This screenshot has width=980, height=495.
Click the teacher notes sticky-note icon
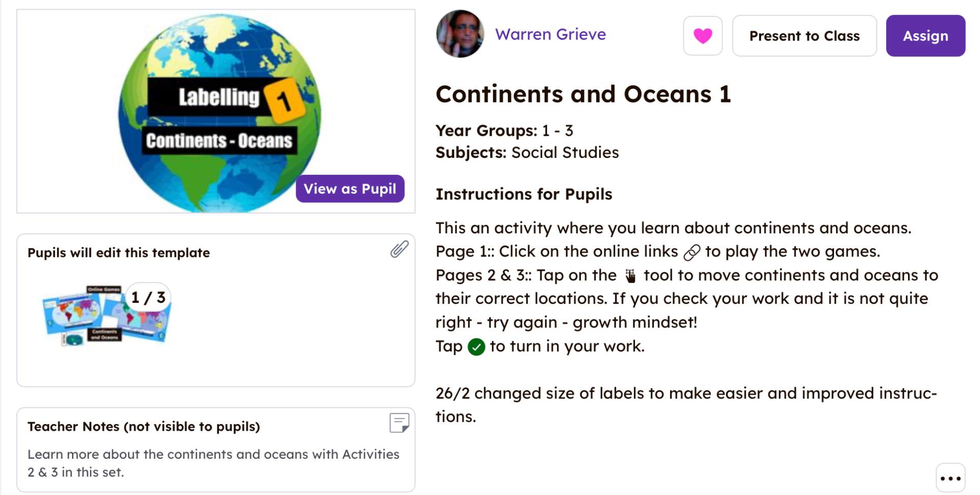399,423
